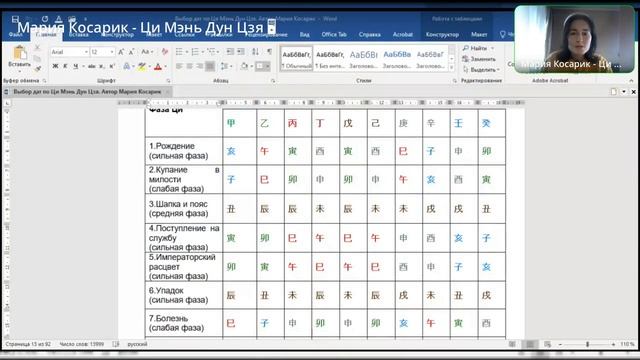Toggle italic (К) formatting
Screen dimensions: 640x360
pyautogui.click(x=65, y=66)
